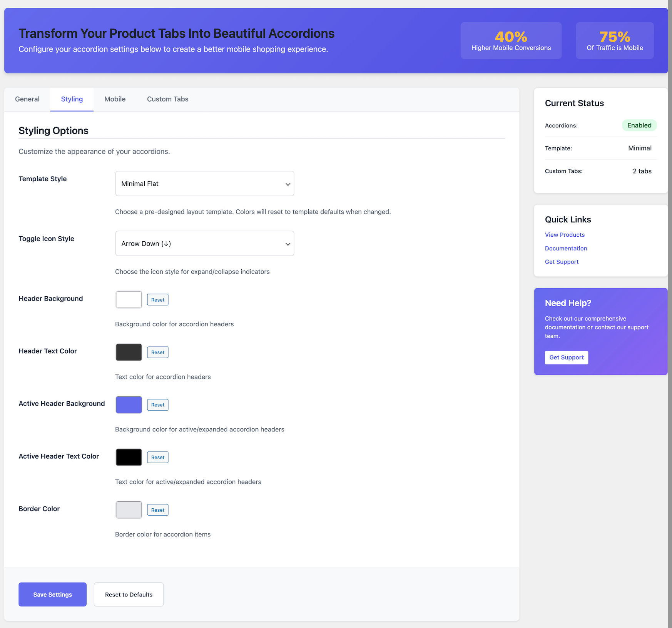This screenshot has width=672, height=628.
Task: Open the Header Background color swatch
Action: (x=129, y=300)
